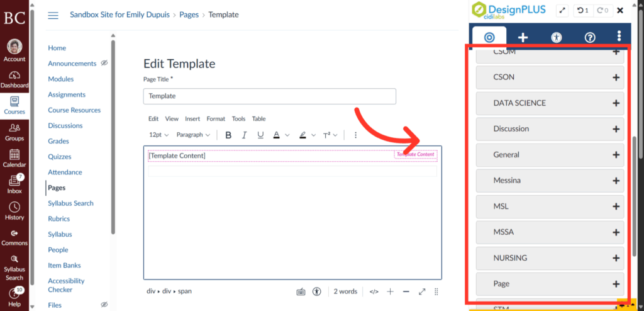Go to Pages breadcrumb link
This screenshot has width=644, height=311.
click(x=189, y=15)
